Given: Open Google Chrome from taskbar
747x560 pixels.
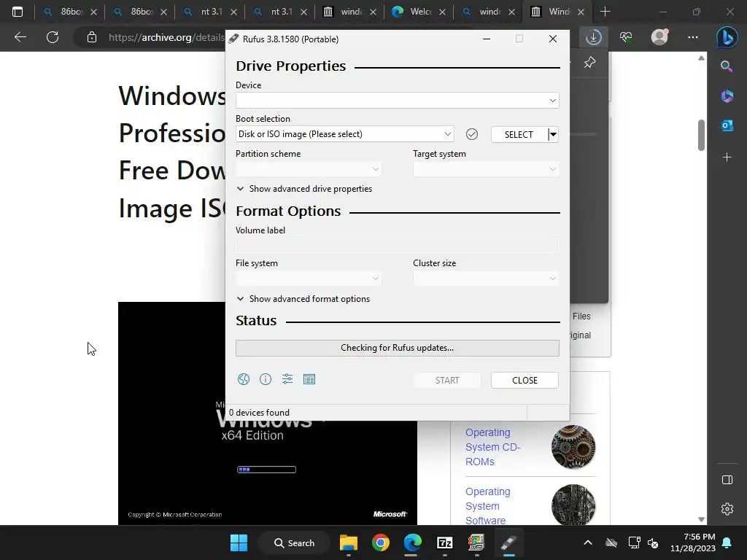Looking at the screenshot, I should (x=381, y=542).
